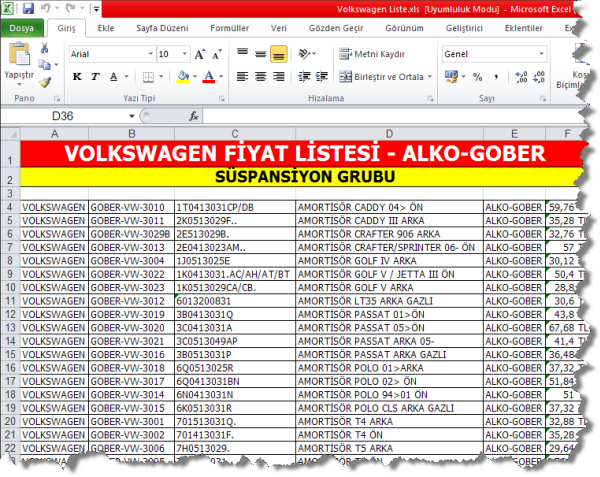Switch to the Ekle ribbon tab
600x477 pixels.
pyautogui.click(x=106, y=28)
